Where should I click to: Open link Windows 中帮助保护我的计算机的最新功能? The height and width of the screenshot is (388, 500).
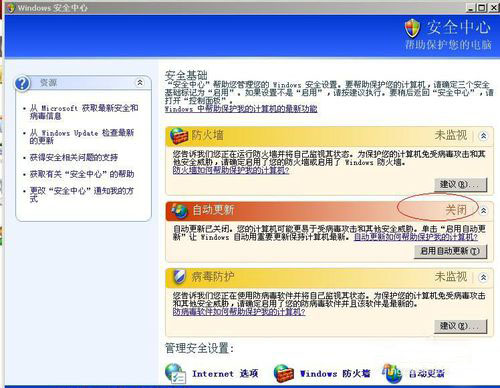click(x=241, y=109)
